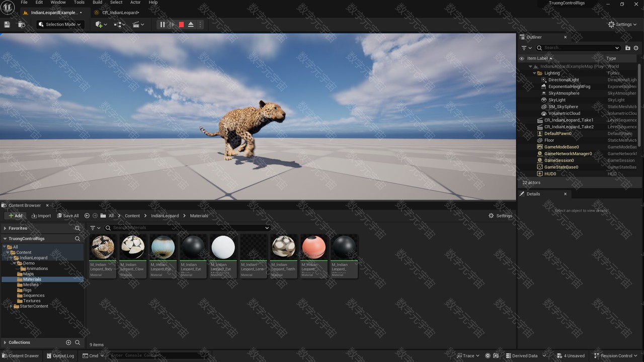Screen dimensions: 644x362
Task: Open the Tools menu
Action: tap(79, 3)
